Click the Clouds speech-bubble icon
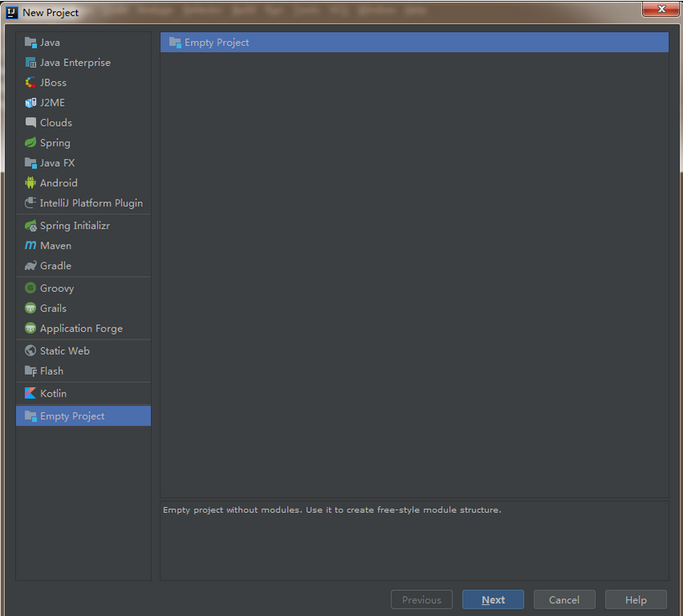This screenshot has width=683, height=616. tap(30, 122)
